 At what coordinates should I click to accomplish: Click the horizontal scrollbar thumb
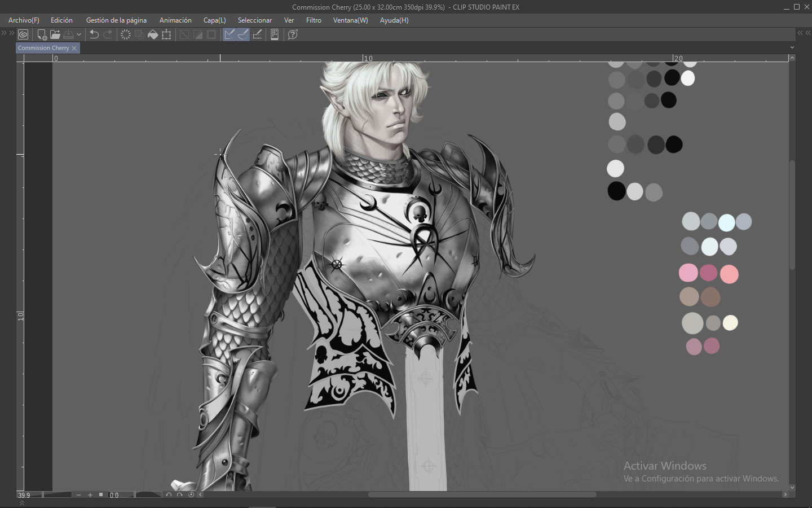[482, 494]
